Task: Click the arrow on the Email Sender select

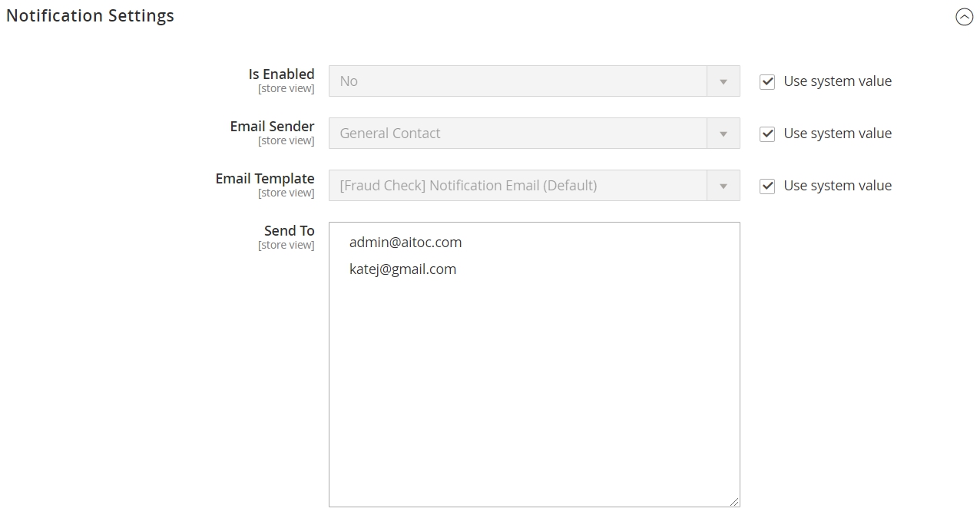Action: [x=723, y=133]
